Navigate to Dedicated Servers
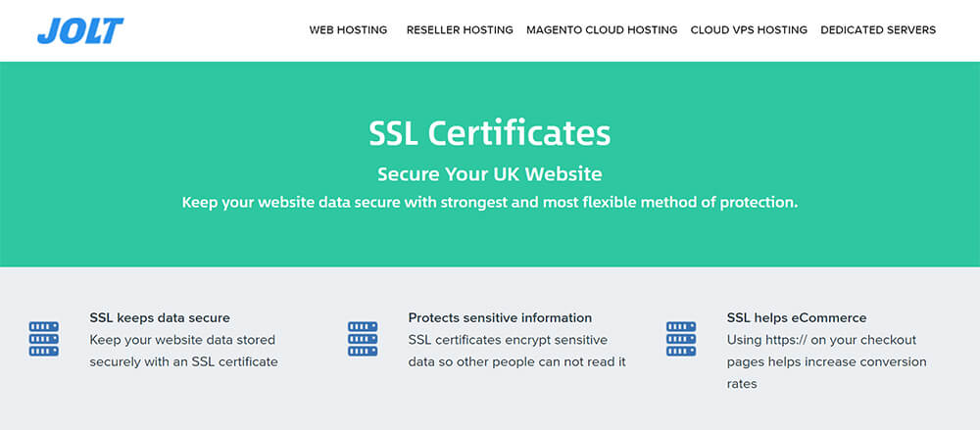The width and height of the screenshot is (980, 430). click(x=878, y=30)
